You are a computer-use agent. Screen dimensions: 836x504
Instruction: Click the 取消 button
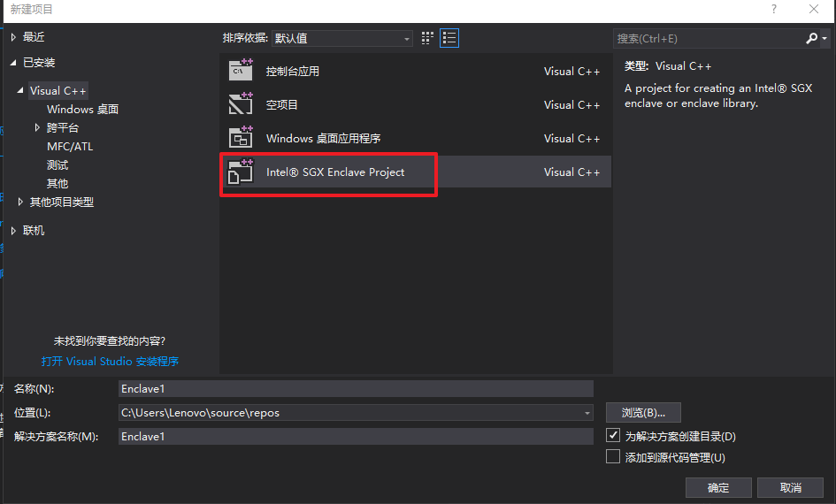pyautogui.click(x=790, y=487)
